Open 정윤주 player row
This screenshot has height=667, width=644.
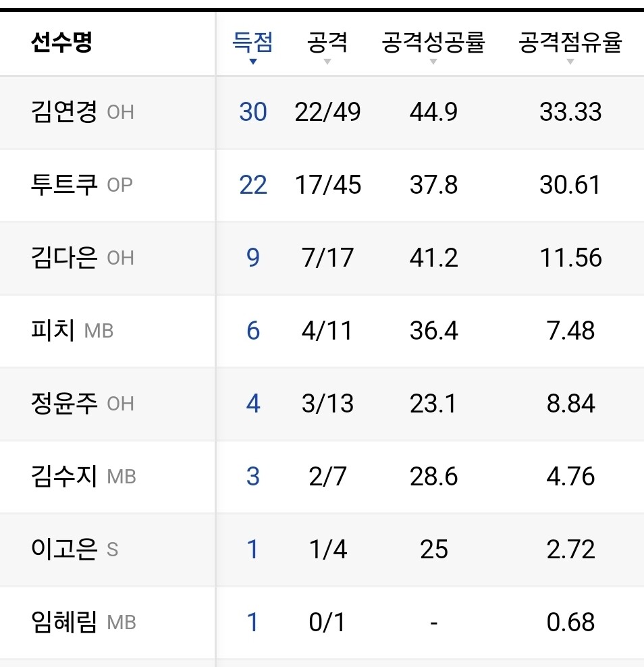click(65, 403)
